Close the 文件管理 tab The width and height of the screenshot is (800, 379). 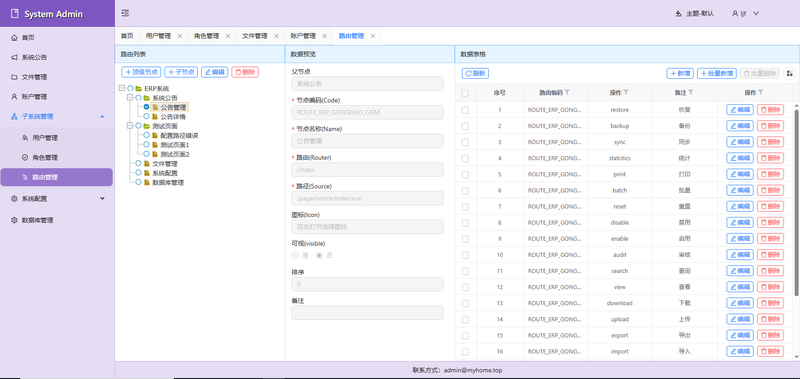click(276, 36)
